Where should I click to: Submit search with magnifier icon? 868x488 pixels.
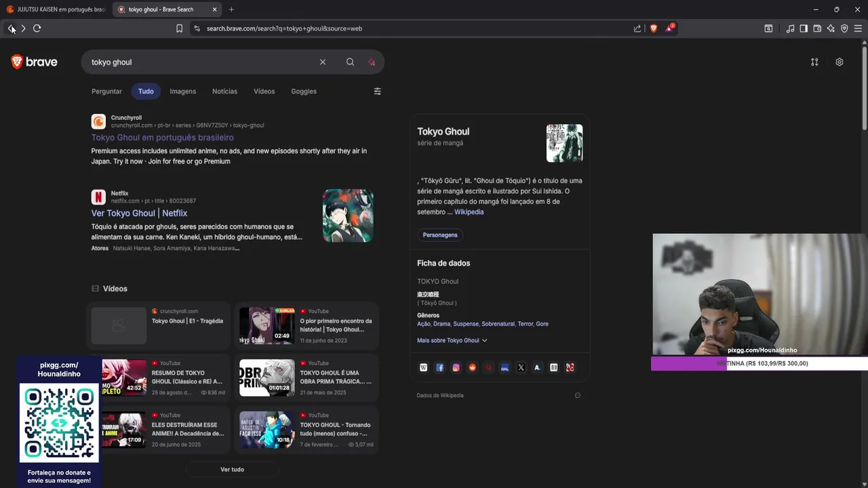(350, 62)
